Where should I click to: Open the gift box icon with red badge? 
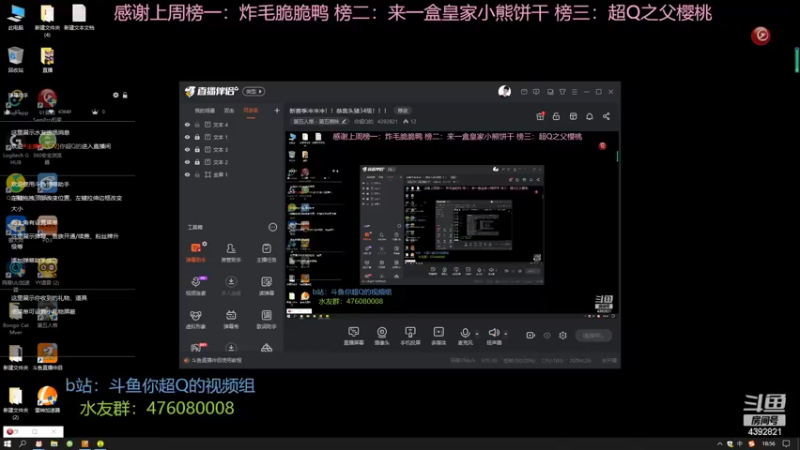point(540,116)
